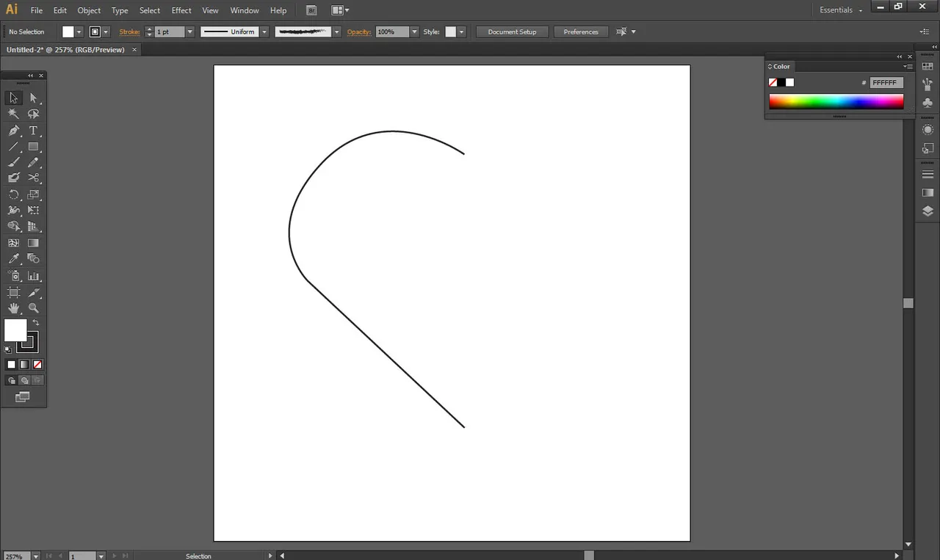This screenshot has width=940, height=560.
Task: Select the Perspective Grid tool
Action: point(33,227)
